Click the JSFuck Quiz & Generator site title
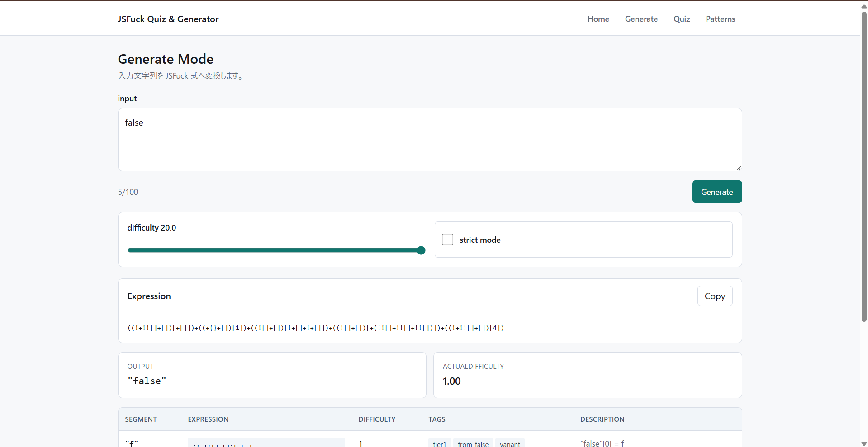 [x=168, y=19]
